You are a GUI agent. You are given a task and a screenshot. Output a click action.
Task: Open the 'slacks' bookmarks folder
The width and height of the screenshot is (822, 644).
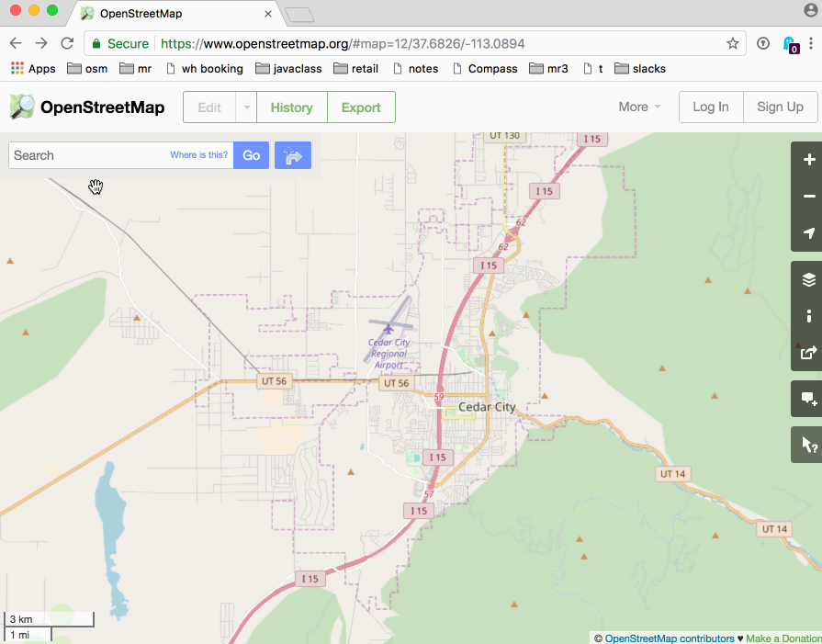(640, 69)
